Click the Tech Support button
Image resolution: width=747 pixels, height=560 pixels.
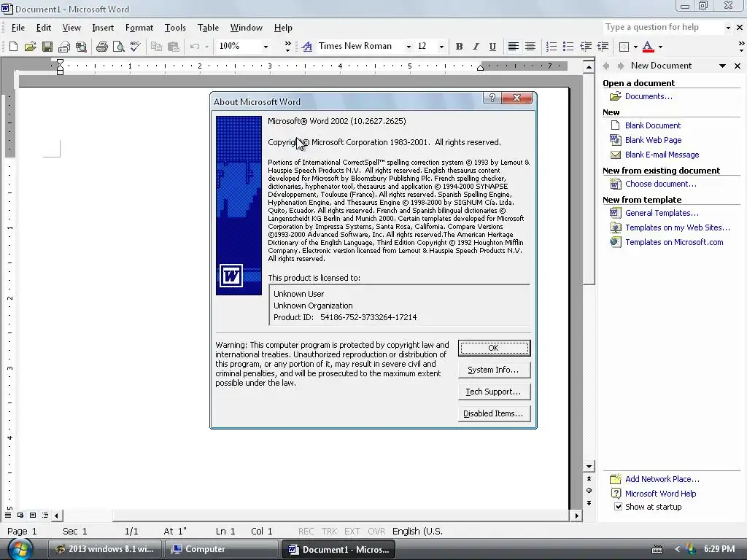(494, 392)
